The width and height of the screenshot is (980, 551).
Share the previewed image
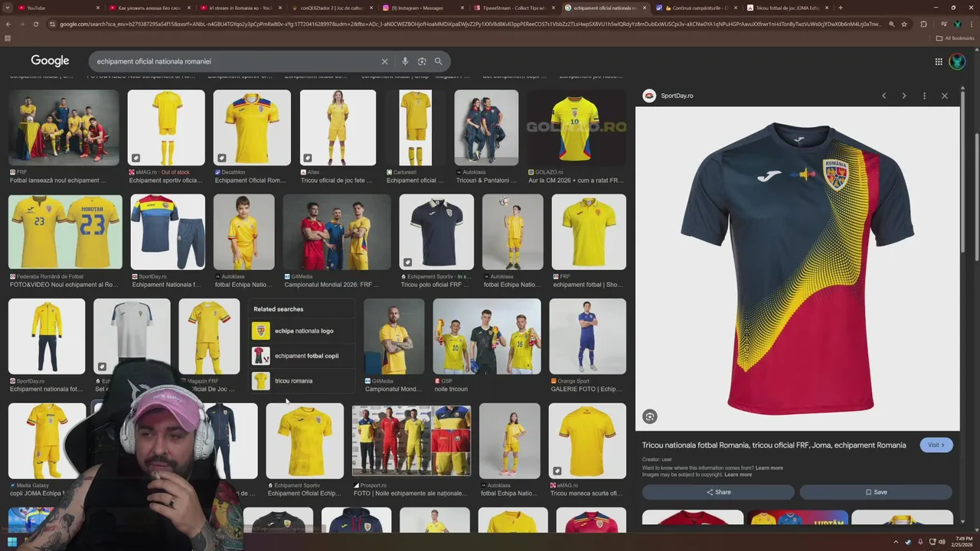718,492
